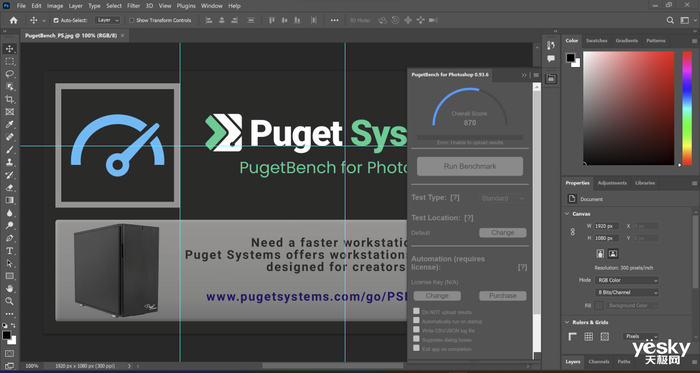Click the Automation help [?] link
The height and width of the screenshot is (373, 700).
point(522,267)
